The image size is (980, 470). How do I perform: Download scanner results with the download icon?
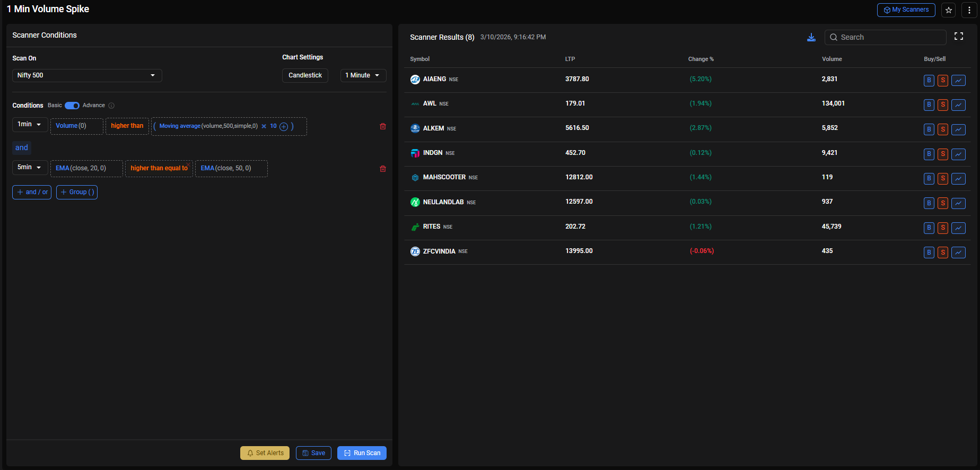(x=811, y=37)
